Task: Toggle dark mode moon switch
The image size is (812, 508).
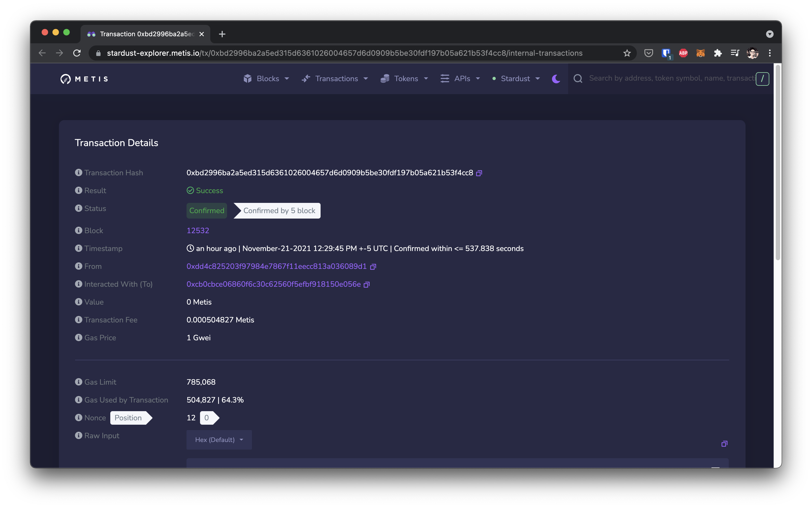Action: click(556, 79)
